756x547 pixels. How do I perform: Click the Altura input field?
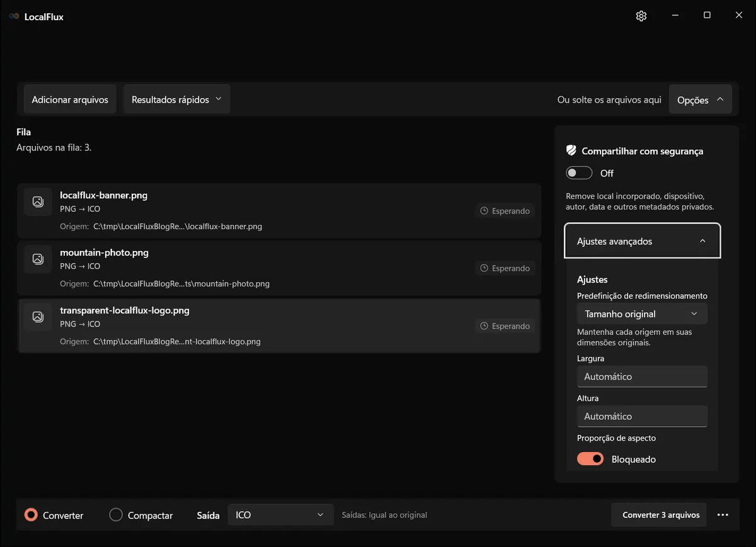[642, 416]
